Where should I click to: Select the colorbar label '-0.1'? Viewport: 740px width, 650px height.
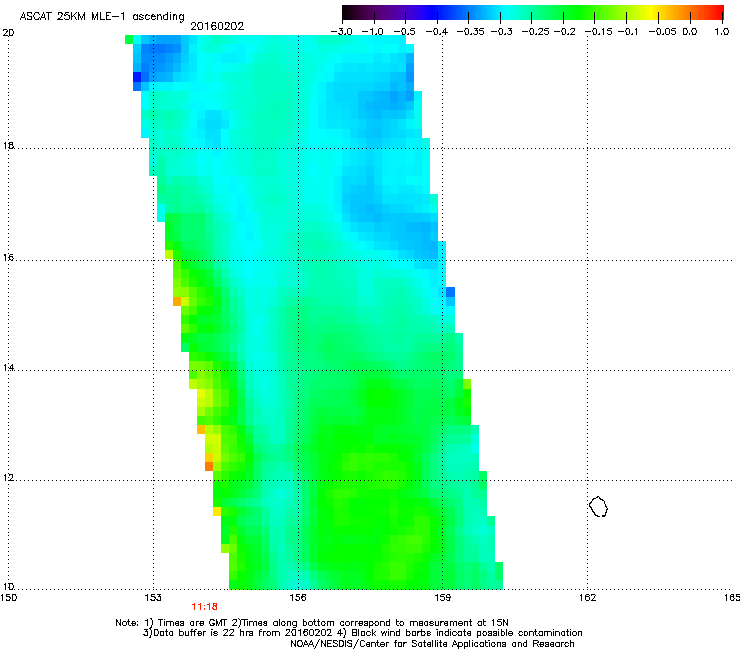click(x=628, y=32)
